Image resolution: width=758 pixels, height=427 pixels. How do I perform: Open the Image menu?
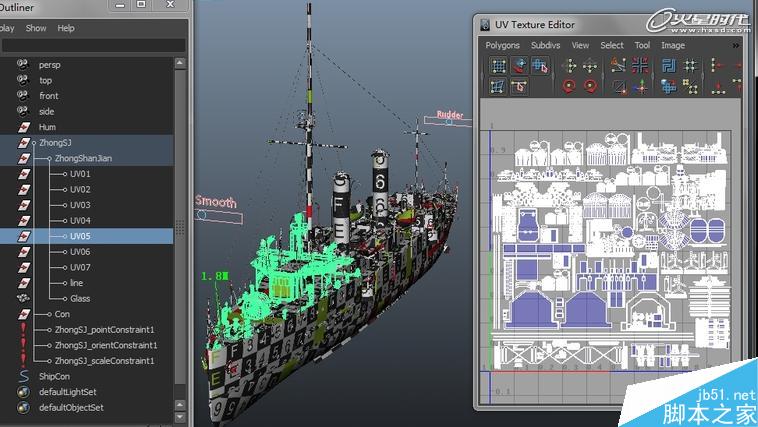pos(673,45)
